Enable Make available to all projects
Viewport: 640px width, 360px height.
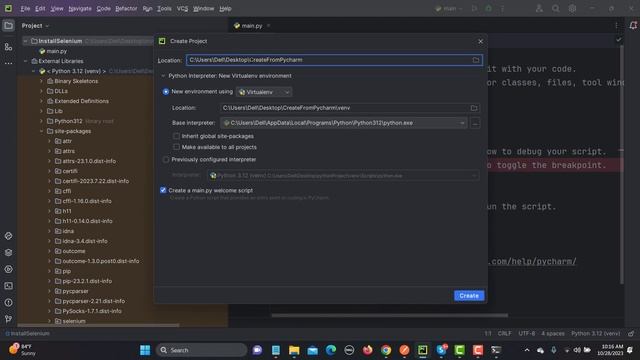click(x=176, y=147)
